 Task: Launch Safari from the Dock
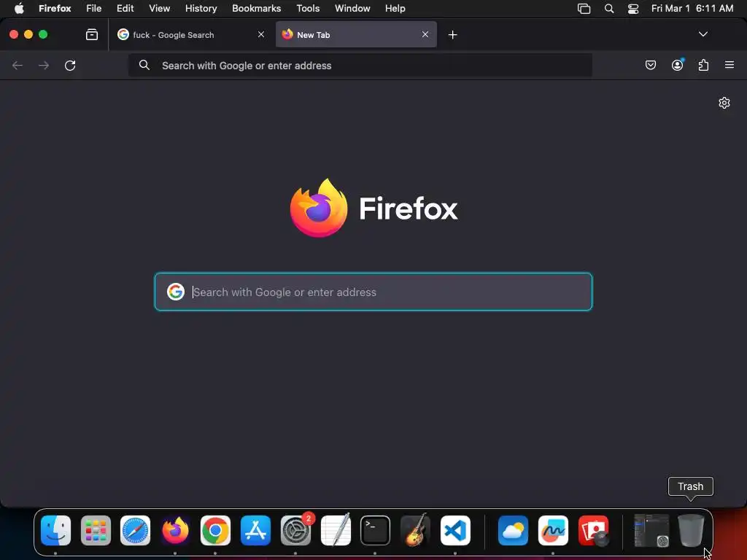[x=135, y=530]
